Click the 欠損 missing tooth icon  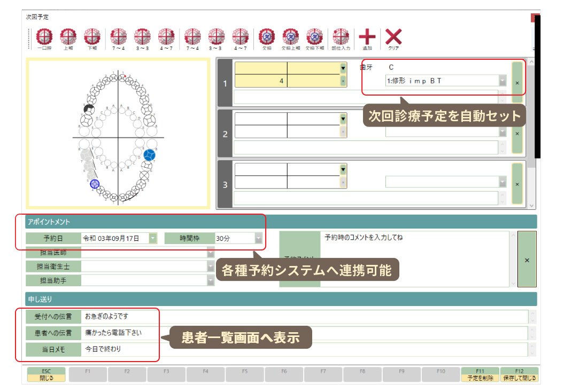tap(266, 37)
